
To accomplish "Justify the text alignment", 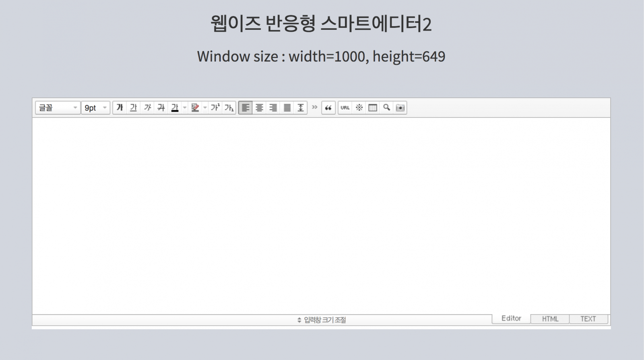I will point(287,108).
